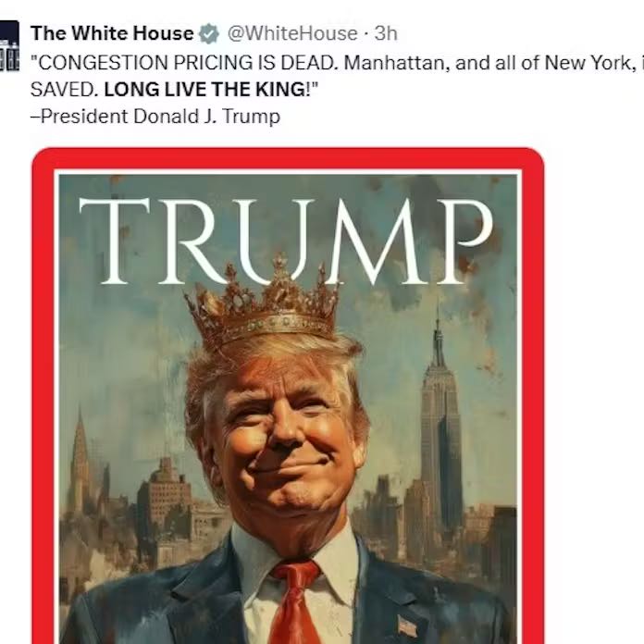Click the American flag lapel pin
644x644 pixels.
coord(407,625)
